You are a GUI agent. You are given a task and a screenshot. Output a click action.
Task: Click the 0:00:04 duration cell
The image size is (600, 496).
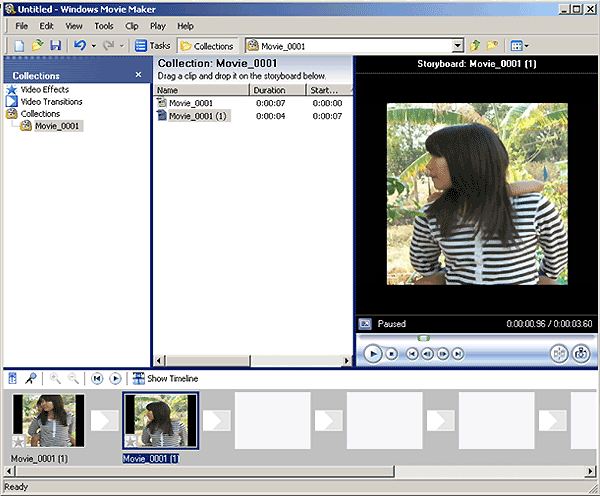coord(271,116)
